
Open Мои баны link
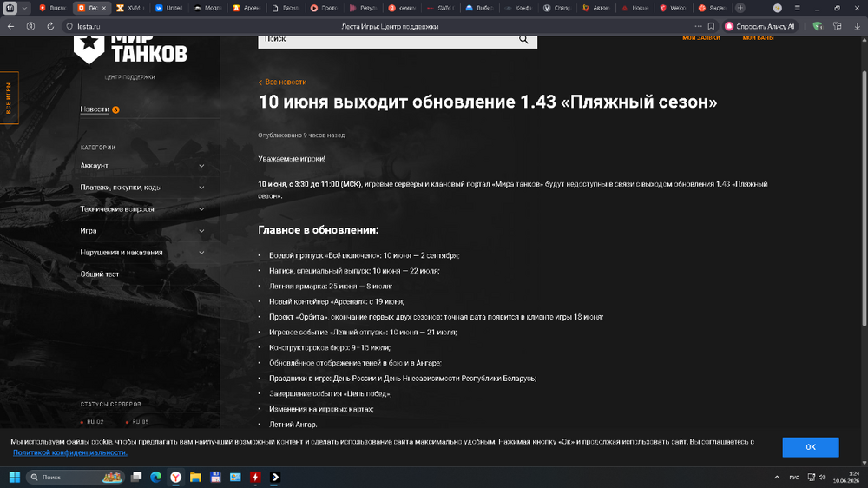[758, 38]
